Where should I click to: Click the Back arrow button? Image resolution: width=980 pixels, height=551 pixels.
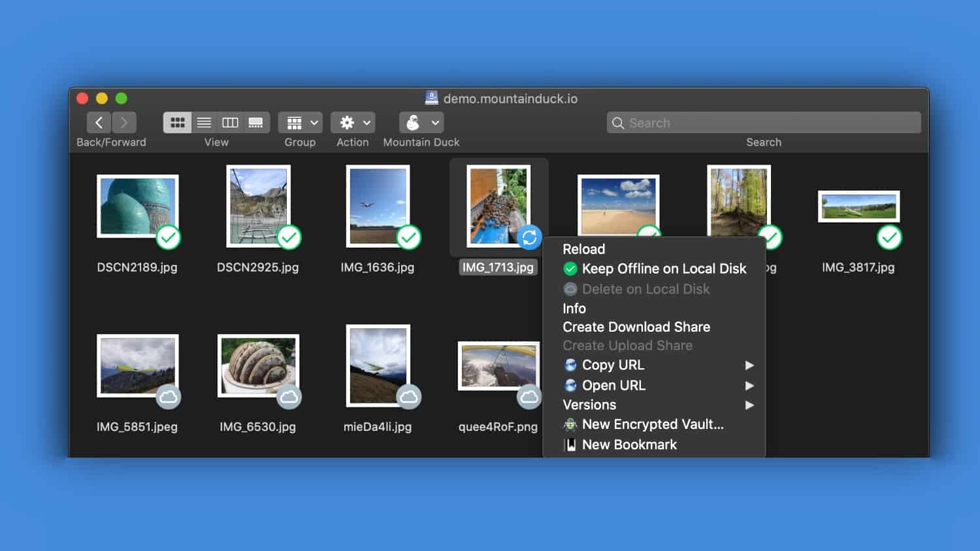[x=99, y=123]
